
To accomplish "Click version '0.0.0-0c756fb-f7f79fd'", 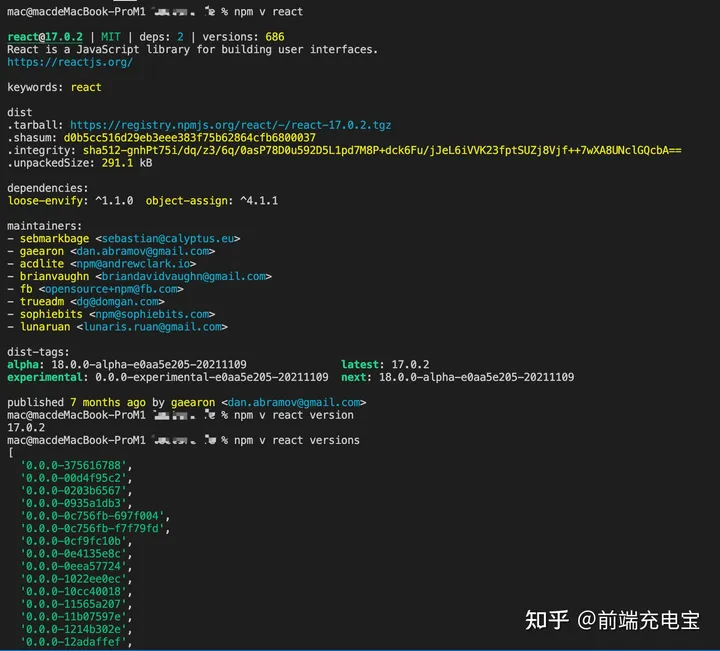I will 92,528.
